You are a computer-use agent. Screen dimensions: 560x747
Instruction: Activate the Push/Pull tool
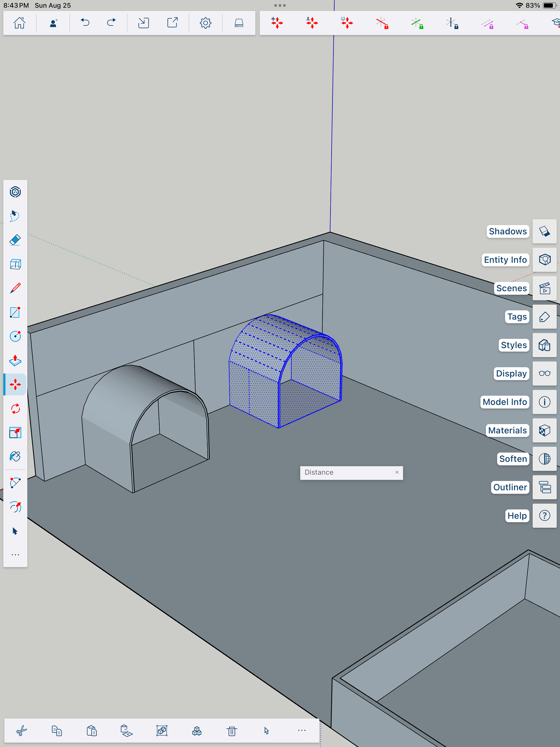[15, 360]
